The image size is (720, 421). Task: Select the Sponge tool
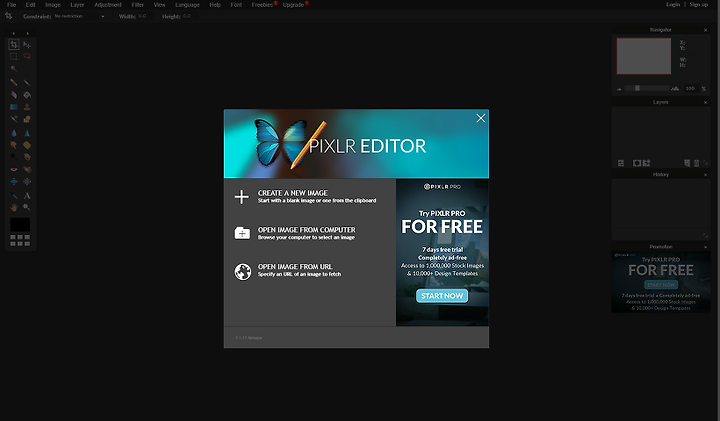27,145
